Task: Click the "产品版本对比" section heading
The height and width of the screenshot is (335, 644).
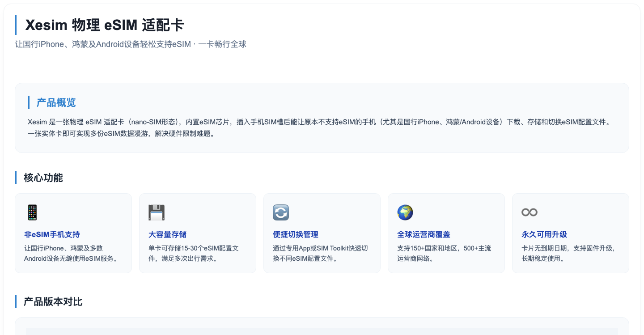Action: pos(53,301)
